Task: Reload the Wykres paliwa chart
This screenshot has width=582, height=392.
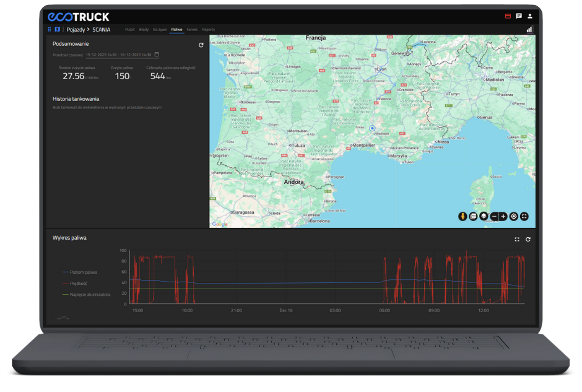Action: pos(528,239)
